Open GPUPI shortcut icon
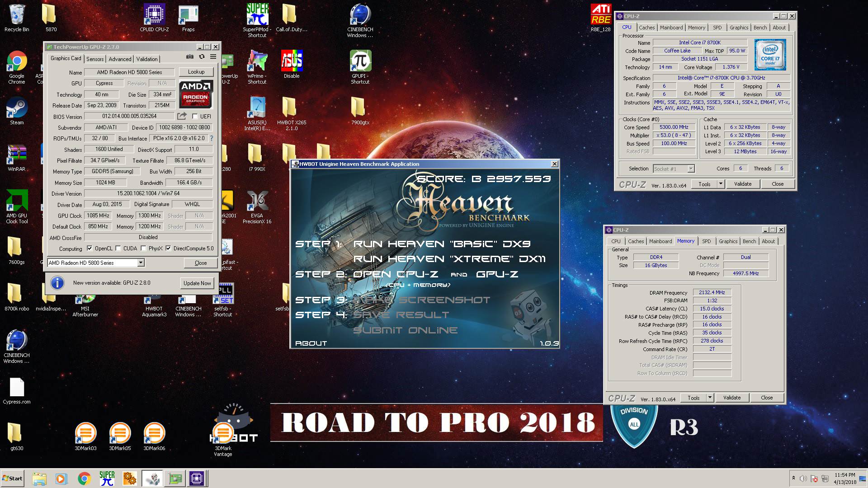Viewport: 868px width, 488px height. [x=360, y=67]
